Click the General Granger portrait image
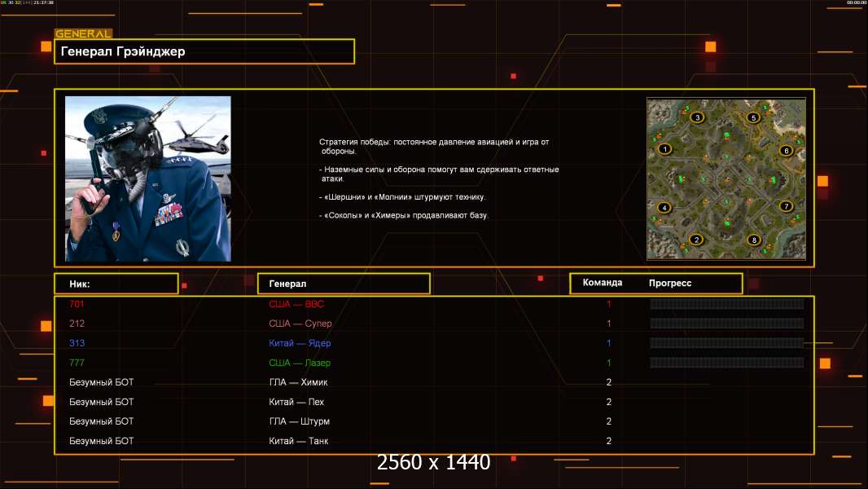 [148, 178]
